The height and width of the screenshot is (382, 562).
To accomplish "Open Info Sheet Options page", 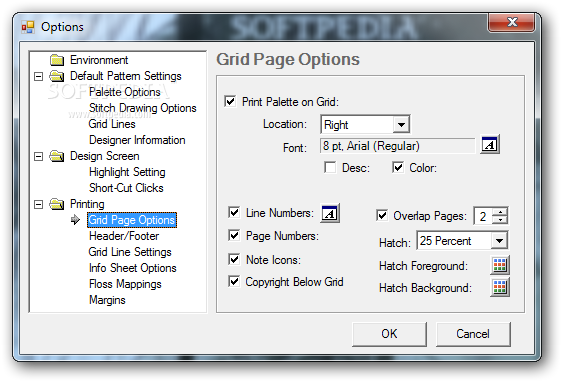I will (x=133, y=268).
